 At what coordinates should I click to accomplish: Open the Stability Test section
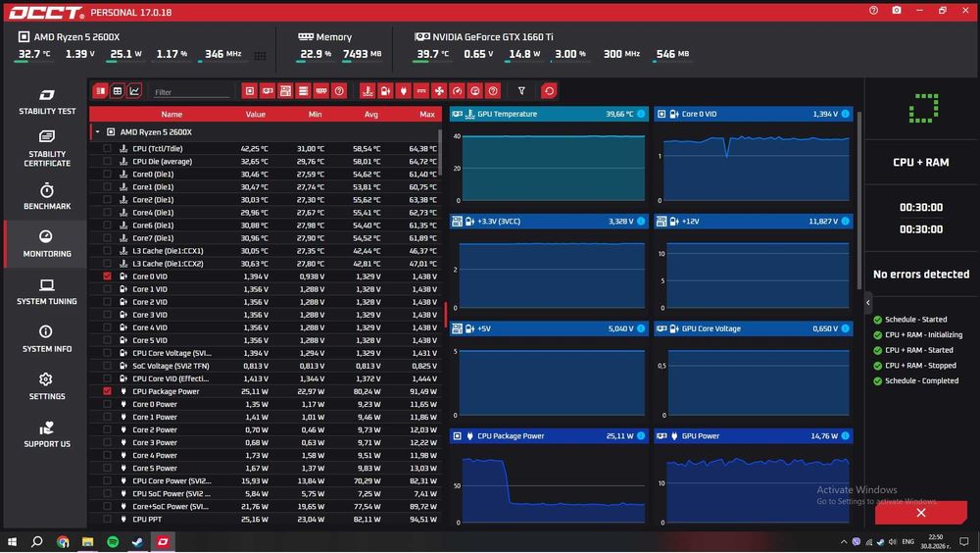47,102
